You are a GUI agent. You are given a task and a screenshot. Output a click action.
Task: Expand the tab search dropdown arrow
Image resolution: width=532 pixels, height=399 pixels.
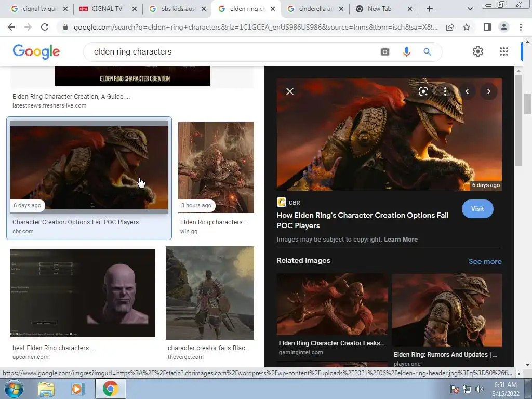click(x=470, y=9)
